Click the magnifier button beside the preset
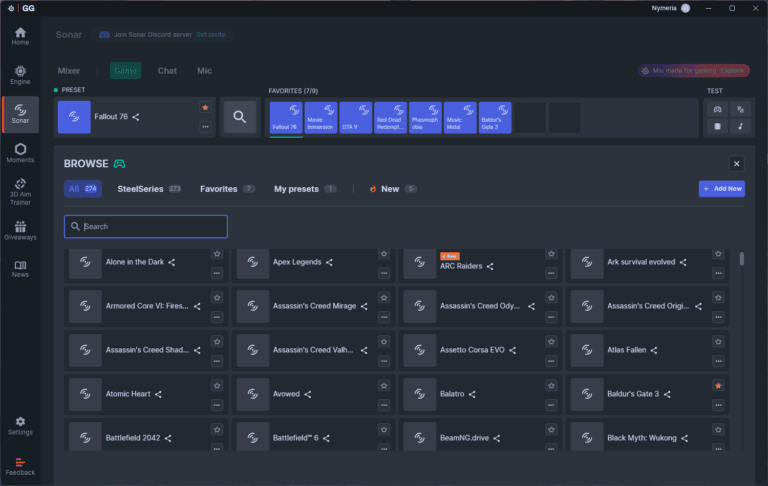 (x=239, y=117)
